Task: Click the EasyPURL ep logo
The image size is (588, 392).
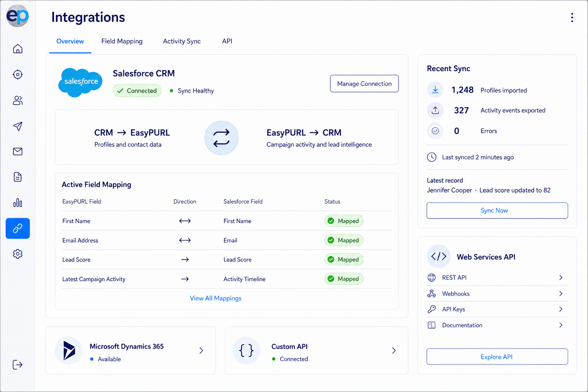Action: [x=18, y=16]
